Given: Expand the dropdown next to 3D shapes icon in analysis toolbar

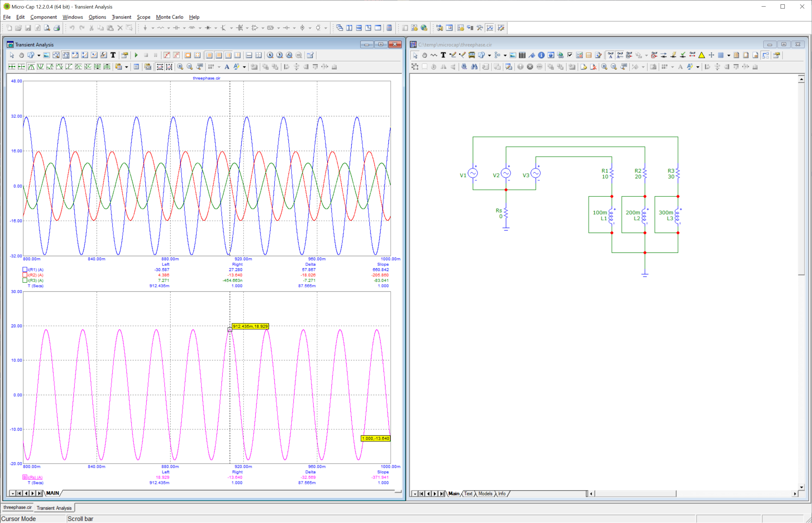Looking at the screenshot, I should coord(39,55).
